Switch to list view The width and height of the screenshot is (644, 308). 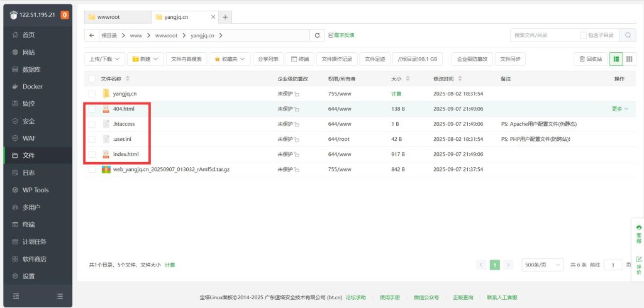(x=616, y=59)
